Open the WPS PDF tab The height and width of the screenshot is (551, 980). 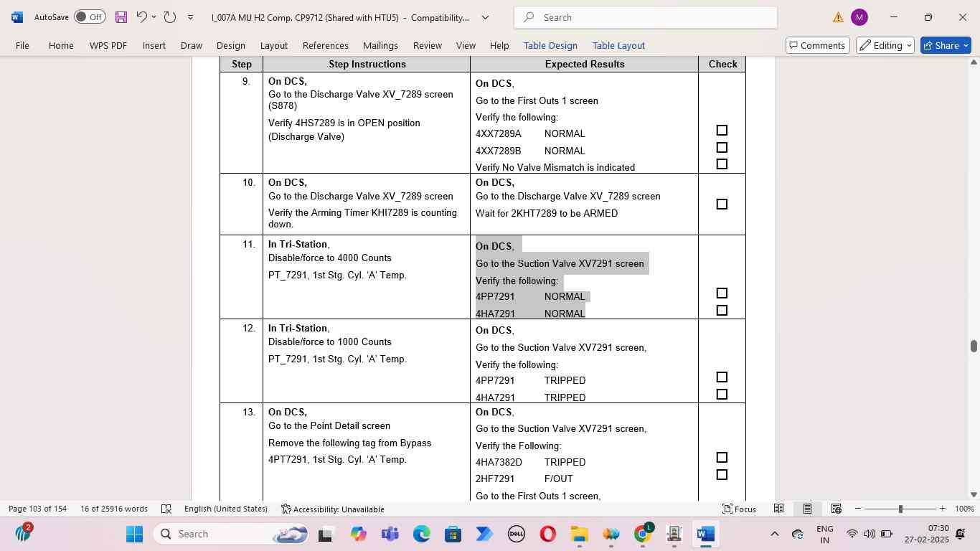(108, 45)
